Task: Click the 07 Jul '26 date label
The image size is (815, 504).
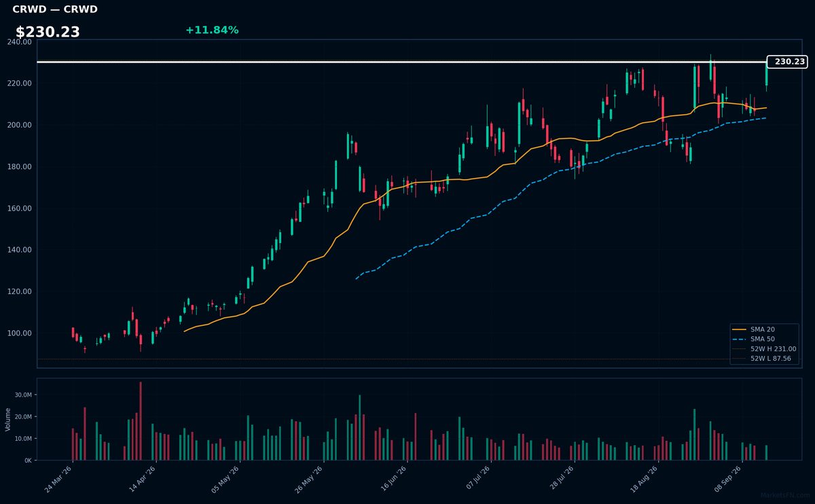Action: point(477,480)
